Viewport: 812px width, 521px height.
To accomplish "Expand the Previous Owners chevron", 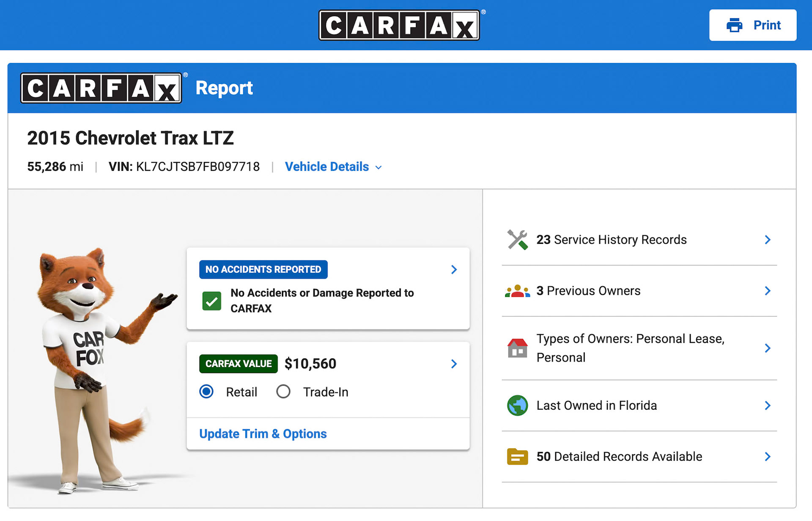I will (x=768, y=291).
